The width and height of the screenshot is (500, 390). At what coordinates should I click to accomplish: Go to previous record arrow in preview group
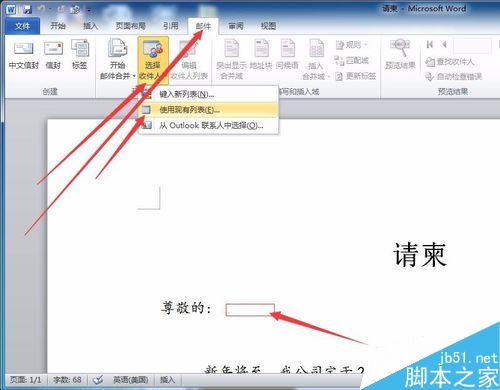pyautogui.click(x=444, y=44)
